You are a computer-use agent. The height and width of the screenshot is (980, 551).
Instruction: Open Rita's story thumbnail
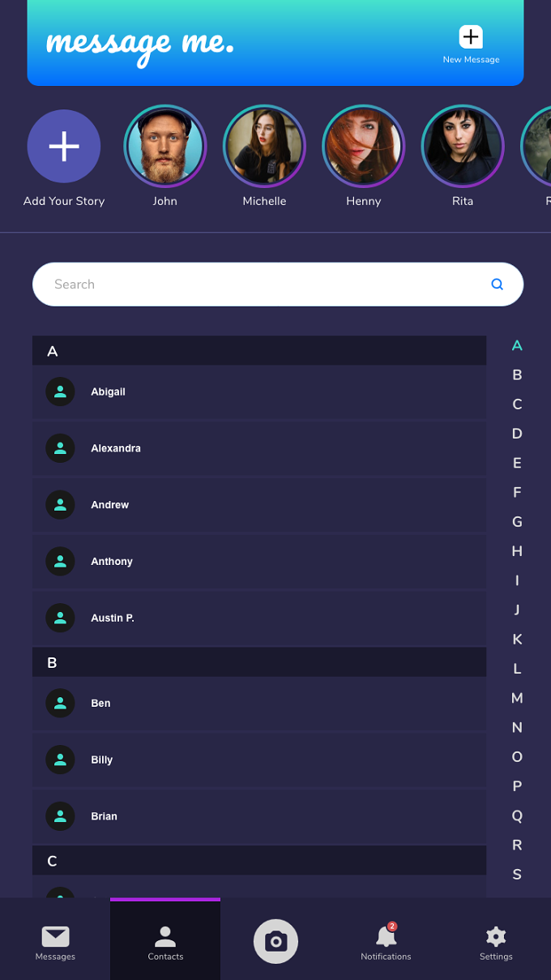(463, 147)
